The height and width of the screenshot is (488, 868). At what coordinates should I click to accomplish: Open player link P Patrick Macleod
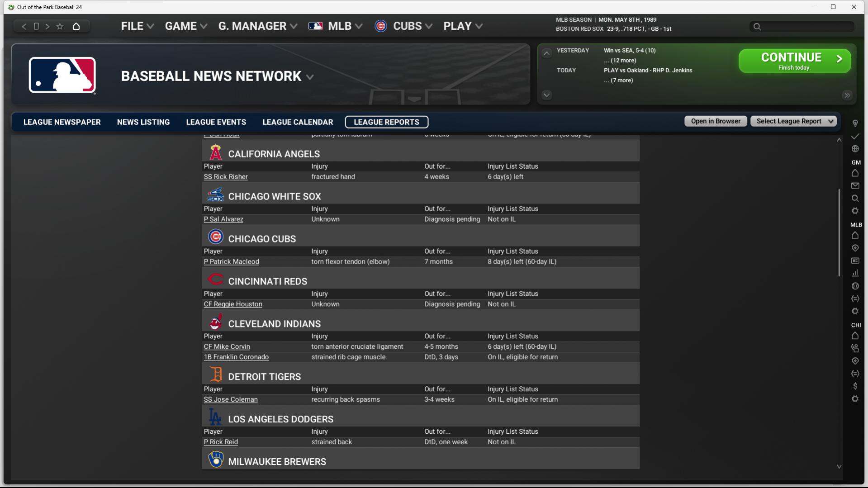click(231, 262)
